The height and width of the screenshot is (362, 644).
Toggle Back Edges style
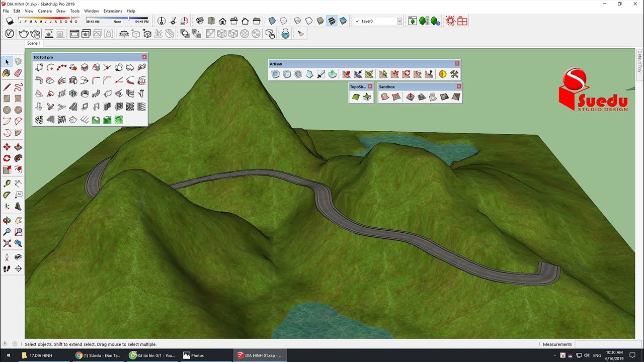[284, 21]
